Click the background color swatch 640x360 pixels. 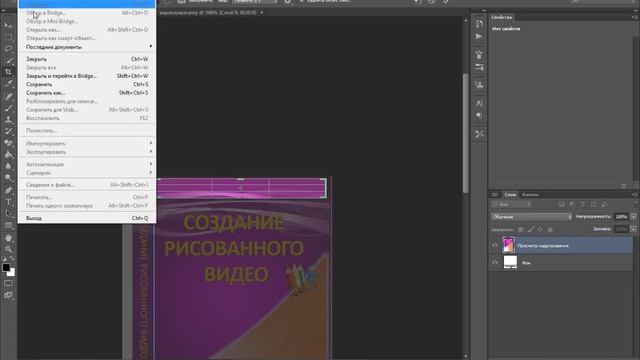(x=12, y=273)
